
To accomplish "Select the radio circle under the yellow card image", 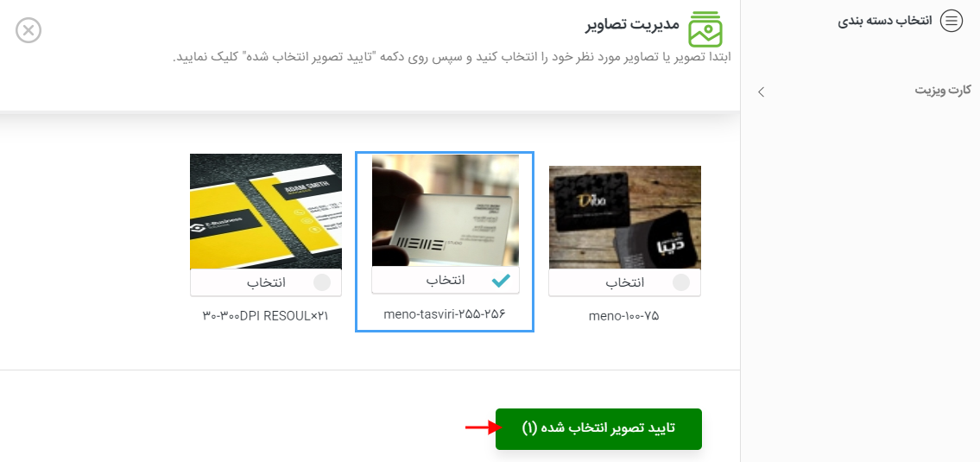I will 322,283.
